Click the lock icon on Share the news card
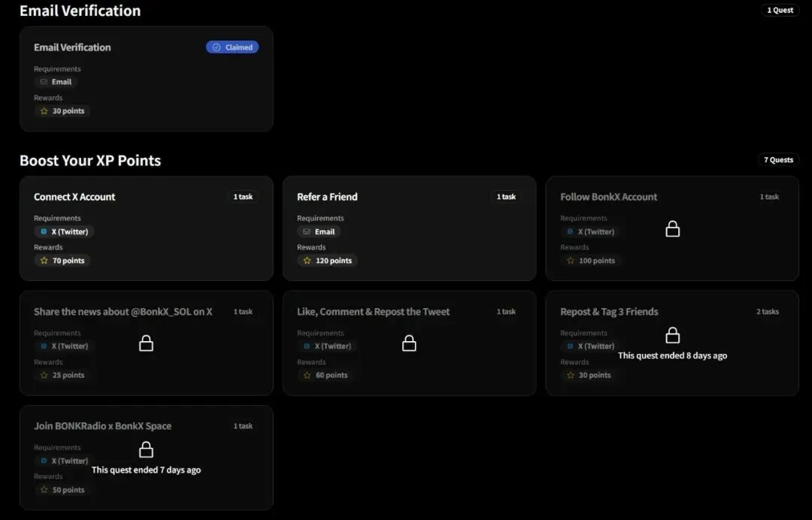The height and width of the screenshot is (520, 812). (146, 343)
